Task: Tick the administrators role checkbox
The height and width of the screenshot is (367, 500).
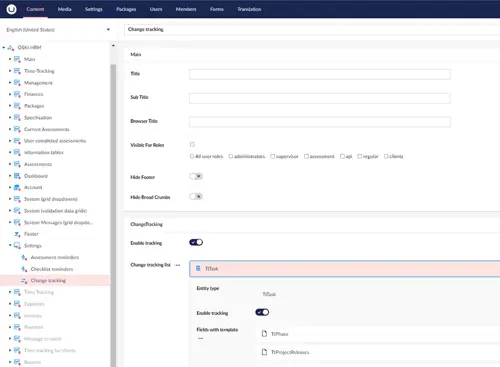Action: [x=231, y=156]
